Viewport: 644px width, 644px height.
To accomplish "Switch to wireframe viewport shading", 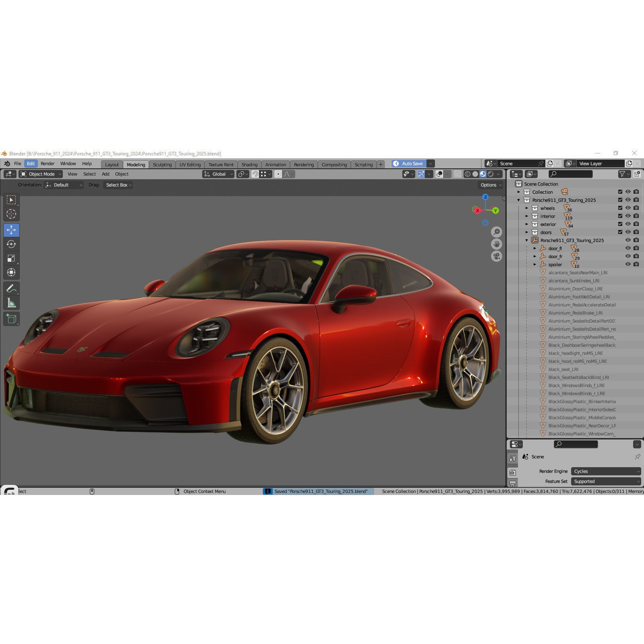I will click(468, 174).
